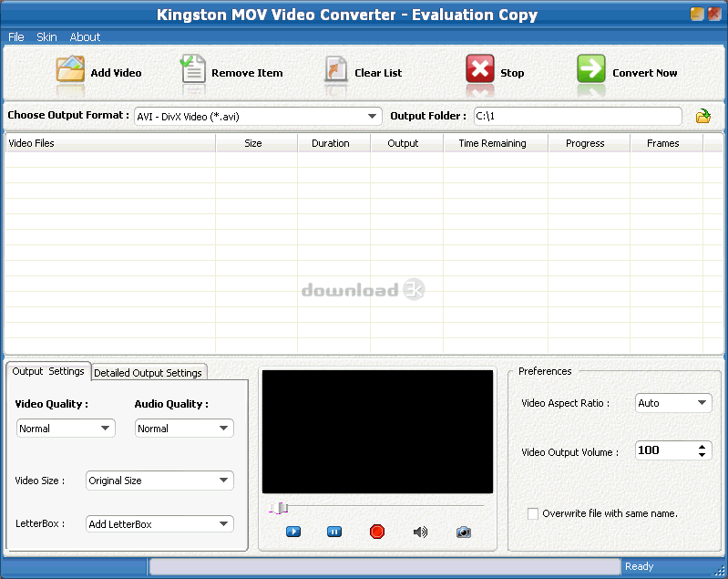
Task: Browse for output folder with folder icon
Action: (703, 116)
